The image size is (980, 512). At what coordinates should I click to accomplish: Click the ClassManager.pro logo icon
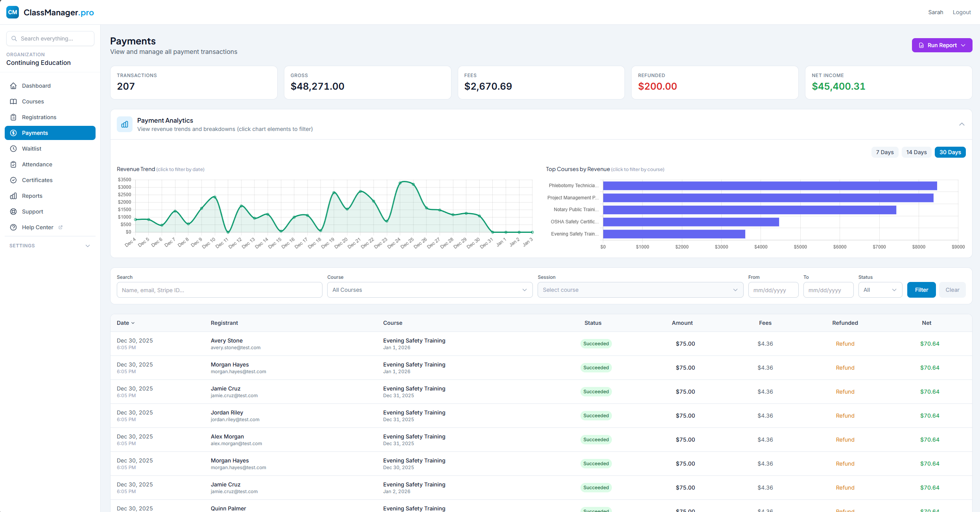point(12,12)
